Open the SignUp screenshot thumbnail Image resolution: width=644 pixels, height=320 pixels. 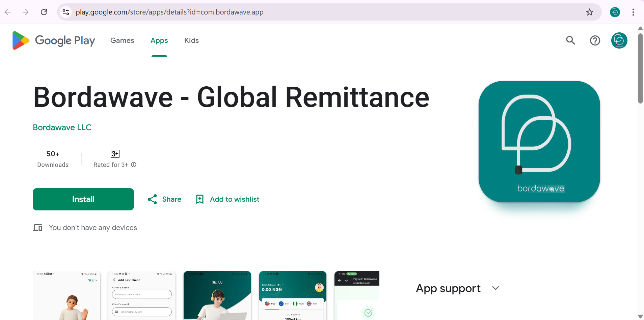[x=217, y=295]
